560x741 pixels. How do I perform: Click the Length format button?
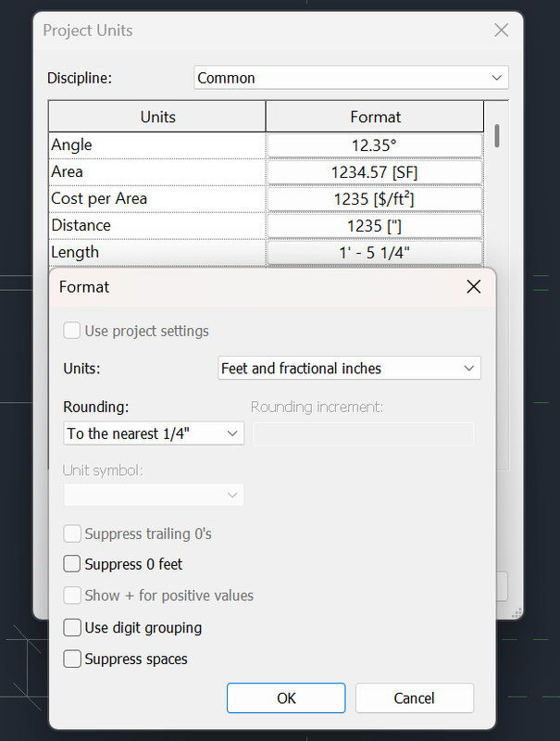375,252
